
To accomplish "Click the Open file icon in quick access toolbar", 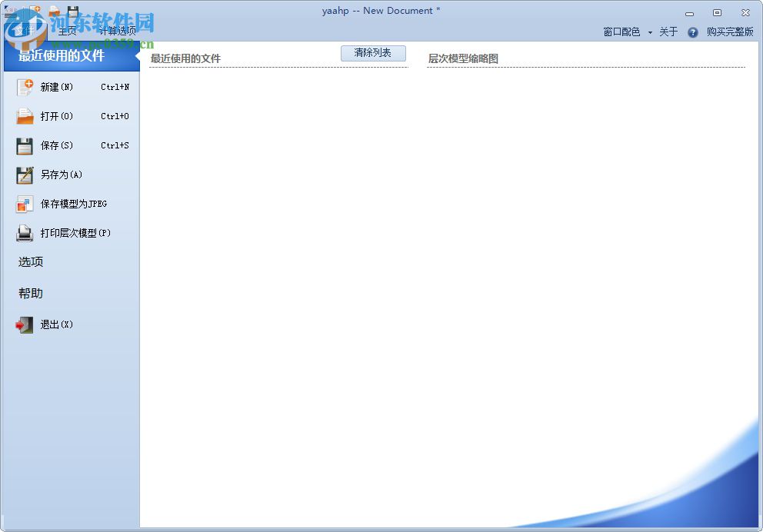I will 54,11.
